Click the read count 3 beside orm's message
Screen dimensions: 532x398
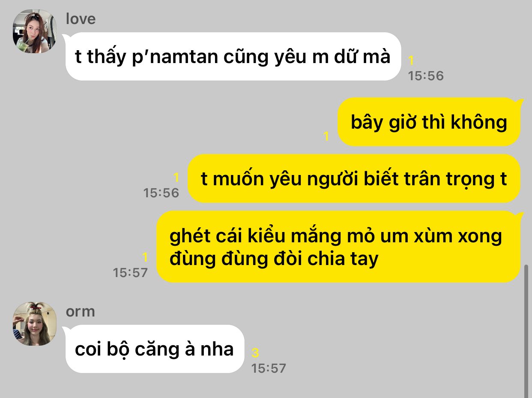(x=255, y=353)
